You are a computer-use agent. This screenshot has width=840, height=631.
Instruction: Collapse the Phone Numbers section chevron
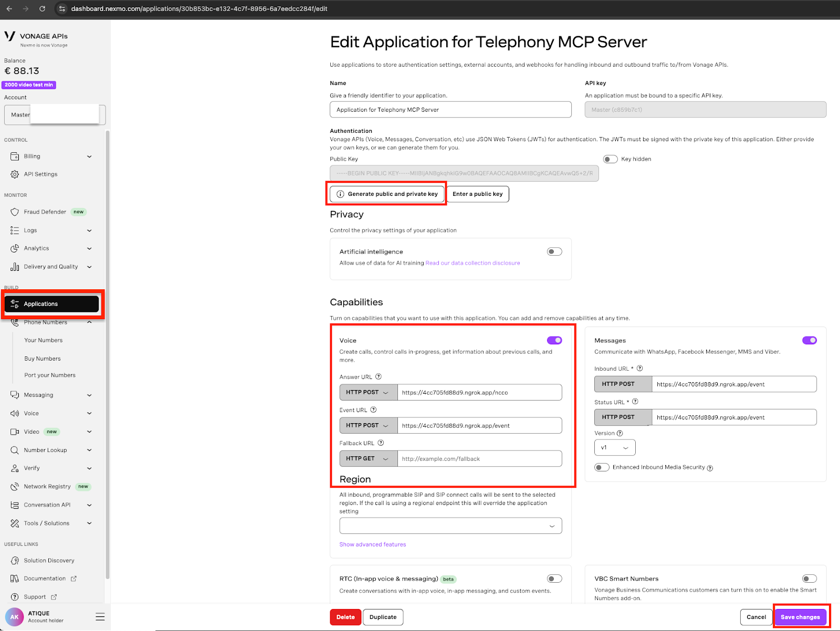pos(89,322)
